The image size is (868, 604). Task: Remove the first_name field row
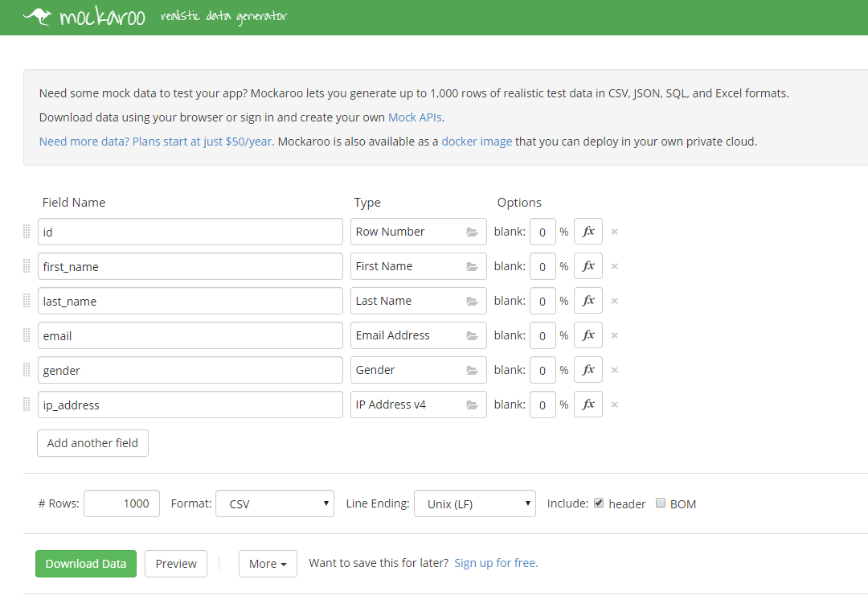[x=615, y=266]
